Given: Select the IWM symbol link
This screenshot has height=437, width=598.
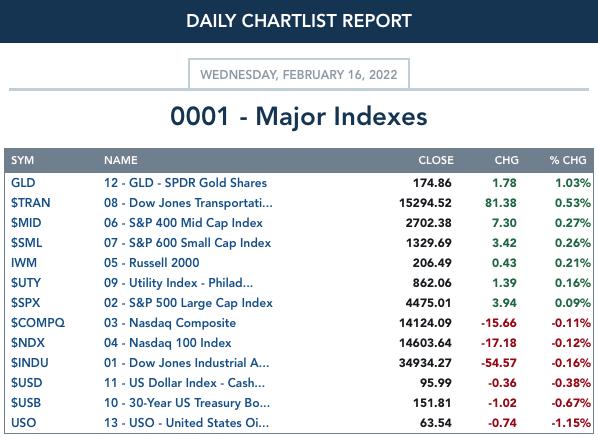Looking at the screenshot, I should tap(24, 263).
